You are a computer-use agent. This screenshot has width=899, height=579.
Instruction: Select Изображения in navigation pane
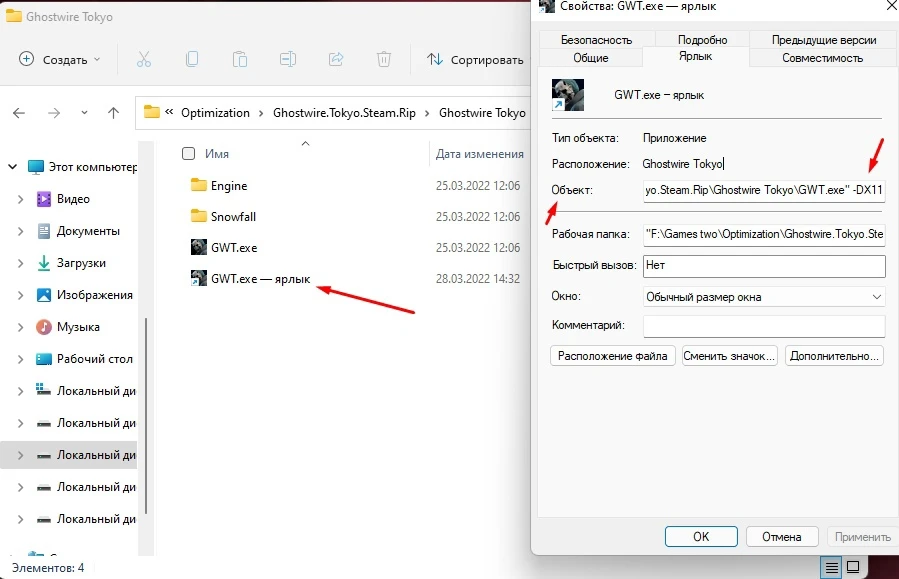coord(95,295)
